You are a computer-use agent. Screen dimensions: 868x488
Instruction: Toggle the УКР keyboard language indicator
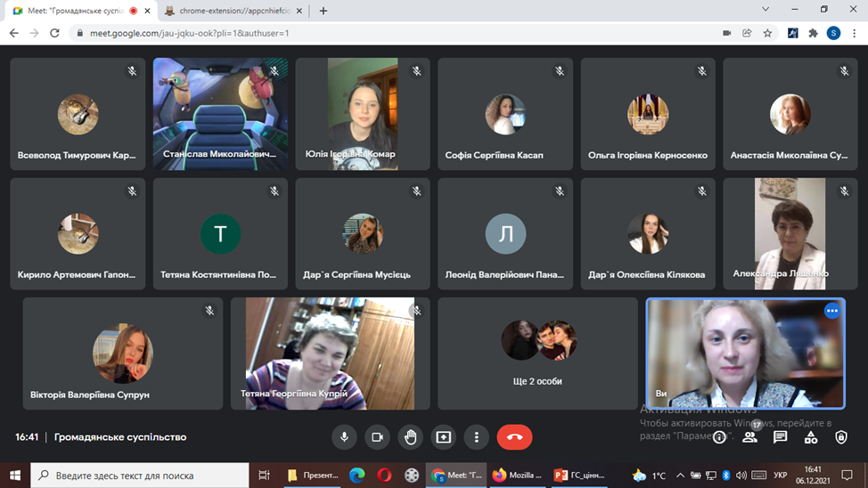tap(780, 476)
